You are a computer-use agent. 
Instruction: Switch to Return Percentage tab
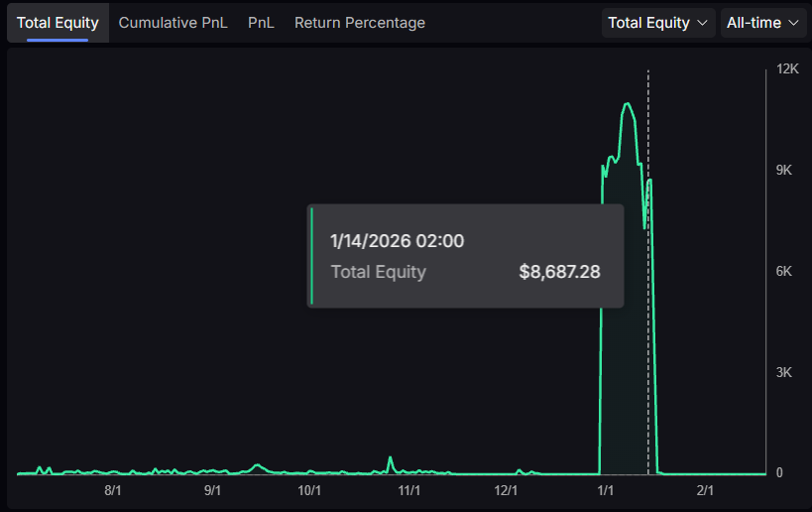[x=359, y=23]
